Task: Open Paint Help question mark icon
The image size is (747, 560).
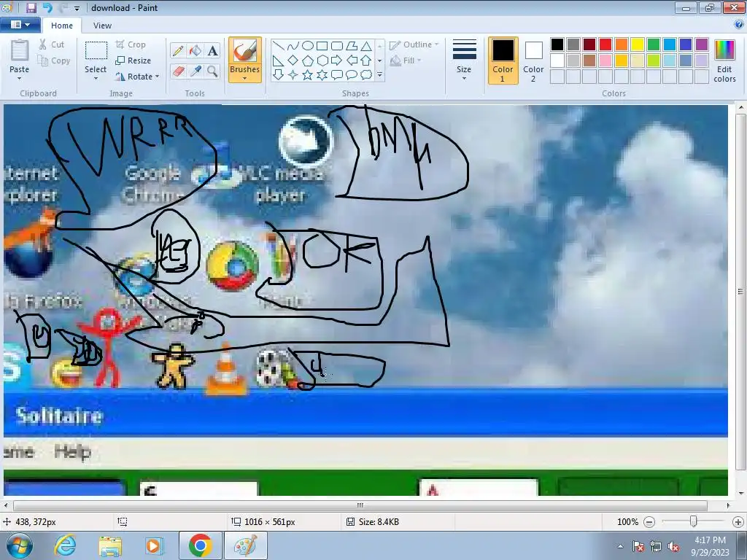Action: 739,25
